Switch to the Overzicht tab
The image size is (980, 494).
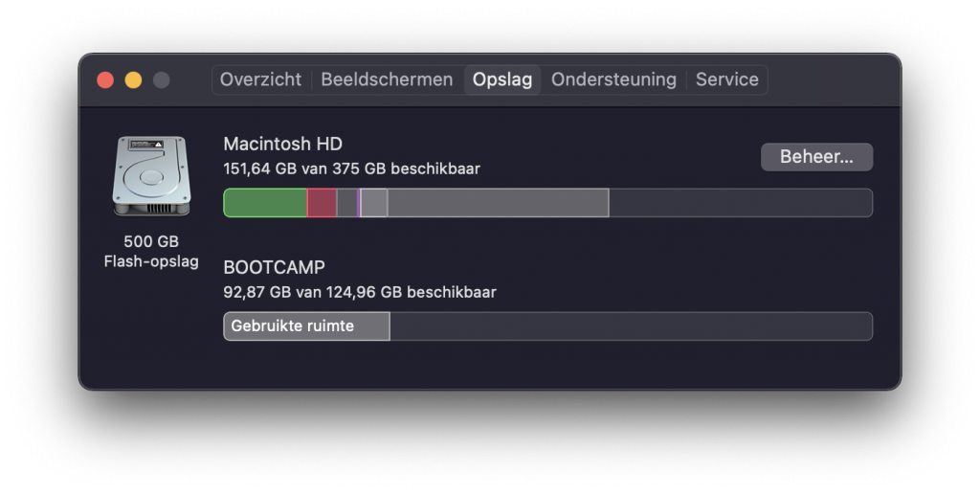(x=260, y=79)
